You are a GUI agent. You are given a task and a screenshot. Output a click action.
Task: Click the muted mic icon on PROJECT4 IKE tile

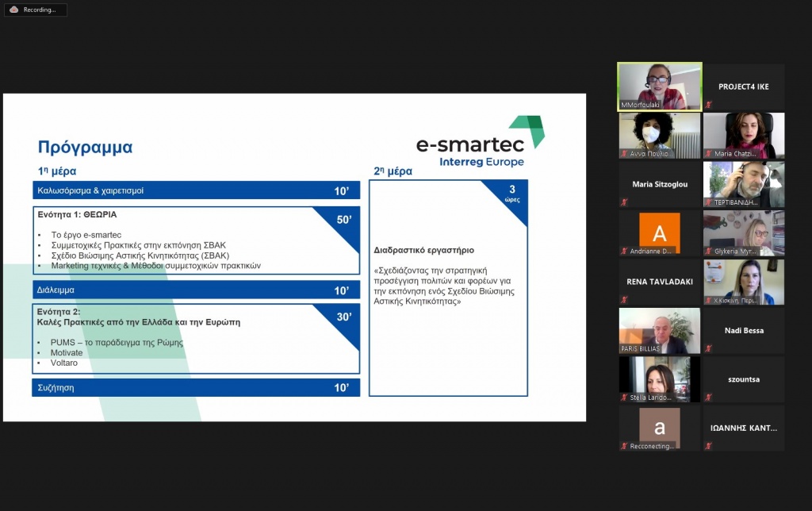pyautogui.click(x=708, y=105)
